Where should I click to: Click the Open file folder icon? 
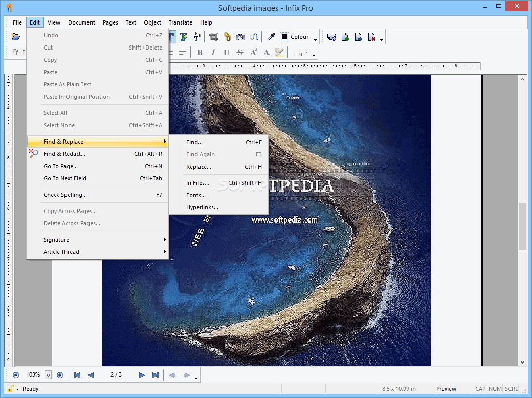coord(16,37)
